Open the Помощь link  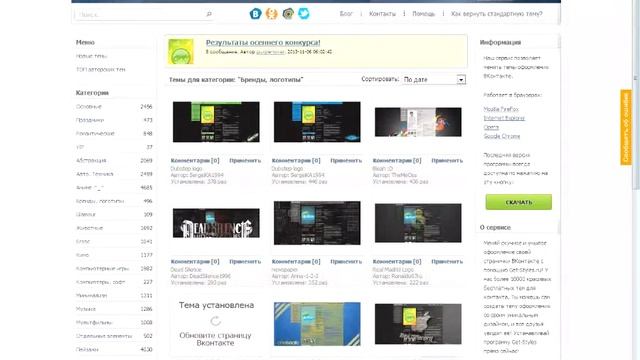click(x=424, y=14)
